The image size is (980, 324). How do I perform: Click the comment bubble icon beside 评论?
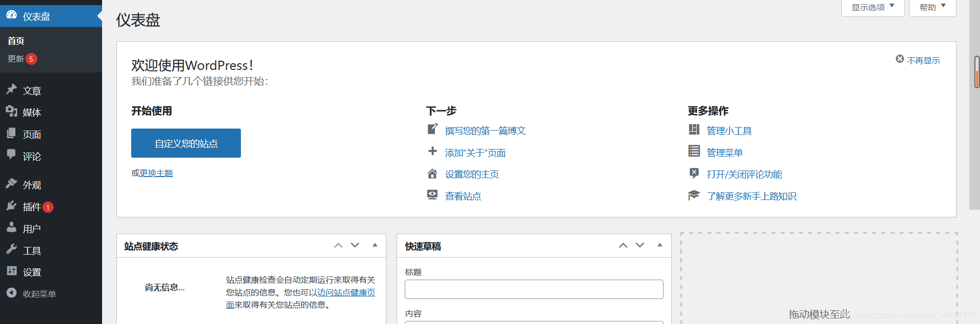point(11,155)
